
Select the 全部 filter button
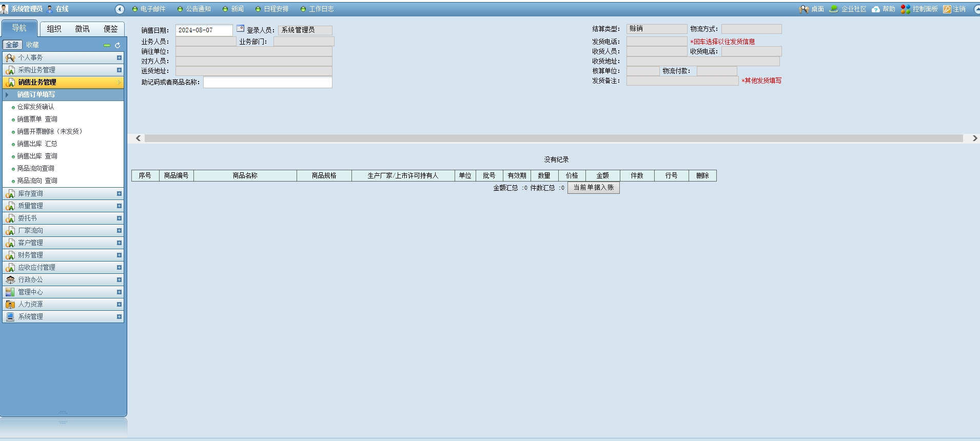tap(12, 45)
